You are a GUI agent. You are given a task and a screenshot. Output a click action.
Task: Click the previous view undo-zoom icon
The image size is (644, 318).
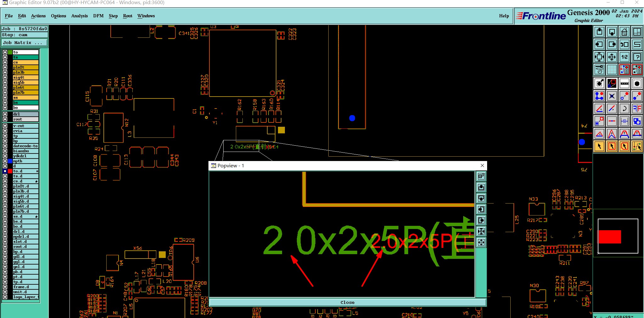pyautogui.click(x=625, y=44)
